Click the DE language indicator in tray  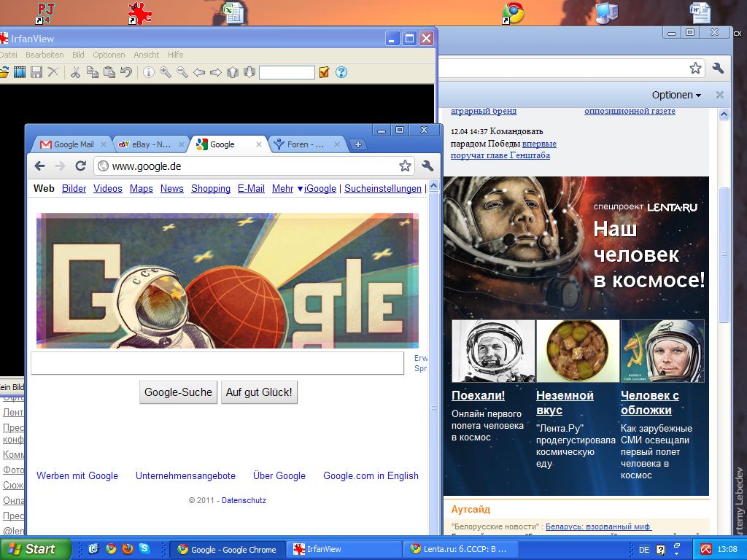(643, 550)
